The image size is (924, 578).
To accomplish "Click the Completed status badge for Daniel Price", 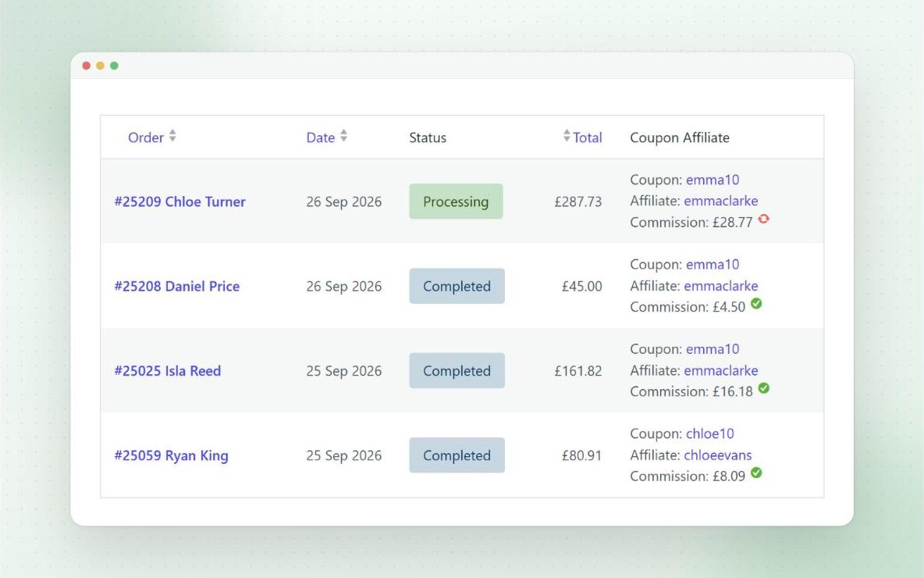I will pyautogui.click(x=457, y=286).
